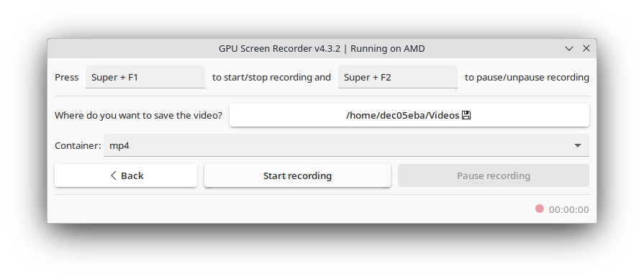Click the "to pause/unpause recording" text

527,77
